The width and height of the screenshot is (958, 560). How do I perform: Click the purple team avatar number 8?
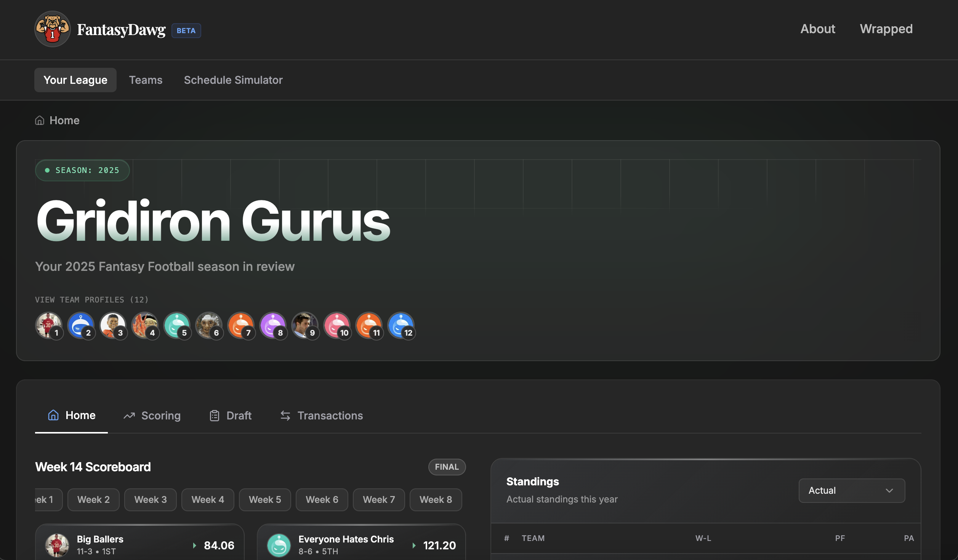point(273,325)
